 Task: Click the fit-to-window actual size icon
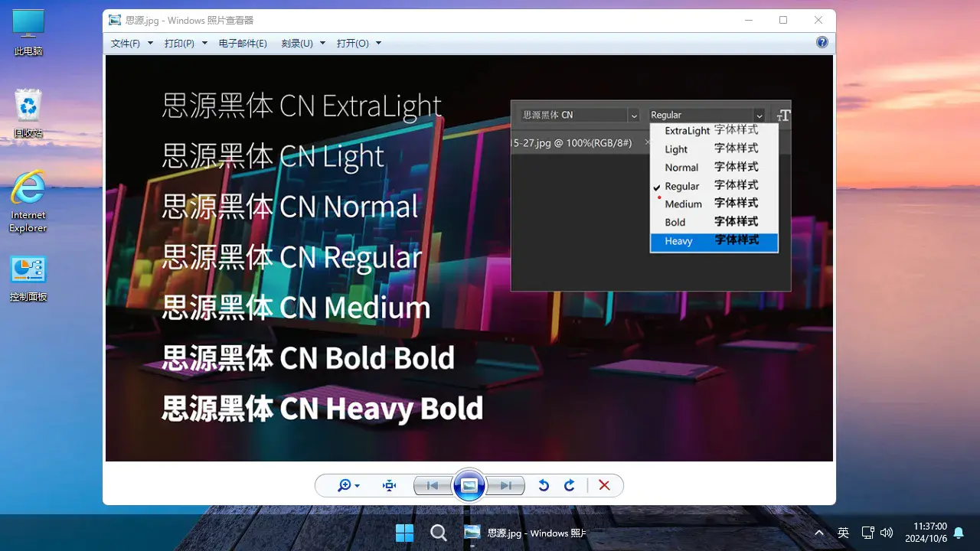pyautogui.click(x=389, y=485)
